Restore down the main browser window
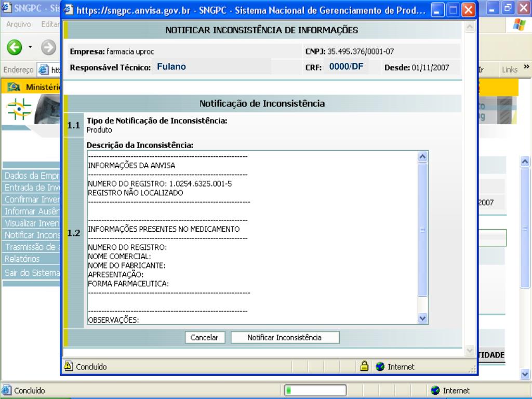The height and width of the screenshot is (399, 532). pyautogui.click(x=508, y=8)
